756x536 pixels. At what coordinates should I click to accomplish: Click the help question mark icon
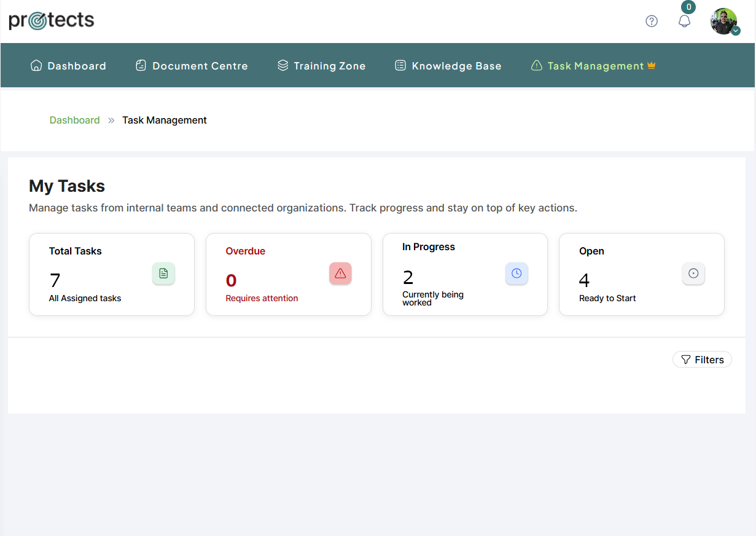652,22
